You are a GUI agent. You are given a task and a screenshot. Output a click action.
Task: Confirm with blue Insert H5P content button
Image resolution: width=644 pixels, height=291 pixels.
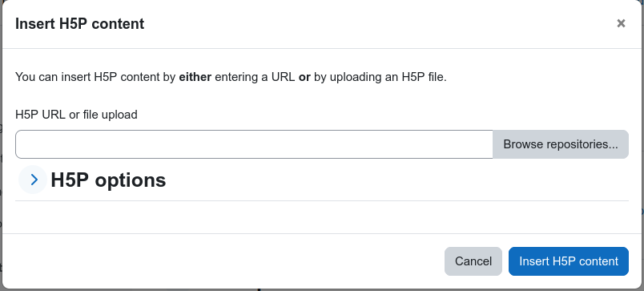569,261
